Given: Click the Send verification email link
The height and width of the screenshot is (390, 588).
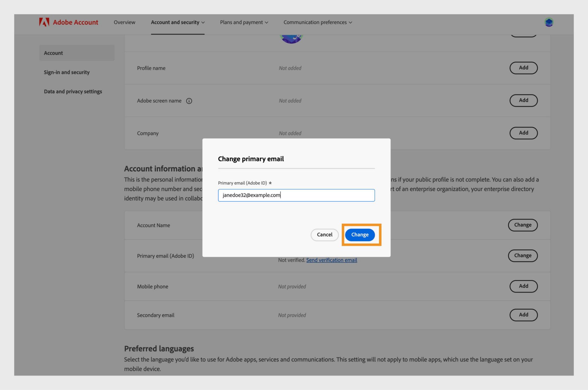Looking at the screenshot, I should [332, 260].
